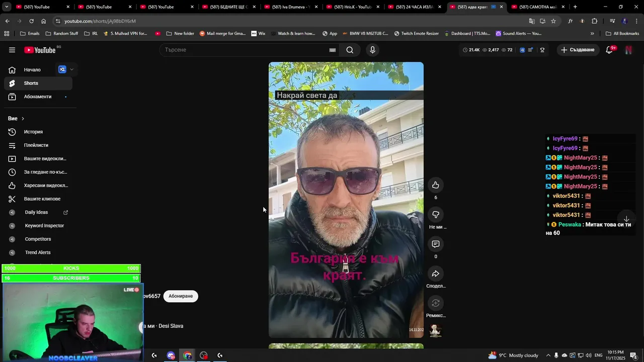Open the Emails bookmark folder

pyautogui.click(x=30, y=34)
